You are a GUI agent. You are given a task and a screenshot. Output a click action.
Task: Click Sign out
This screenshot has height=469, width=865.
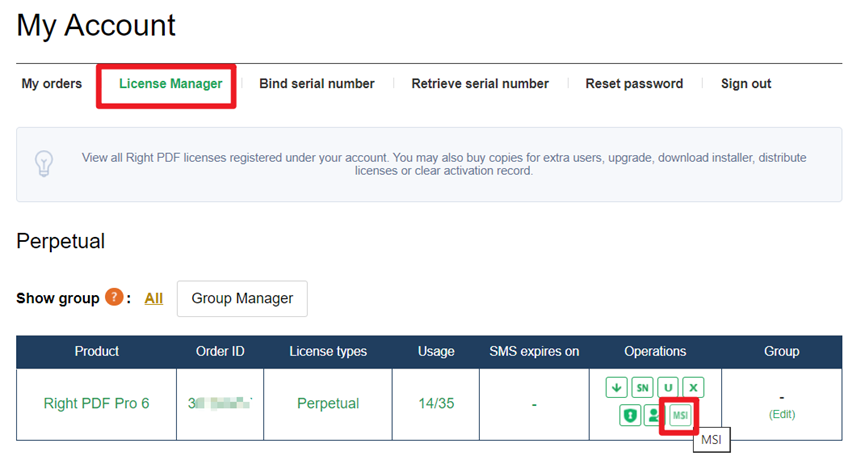point(746,83)
